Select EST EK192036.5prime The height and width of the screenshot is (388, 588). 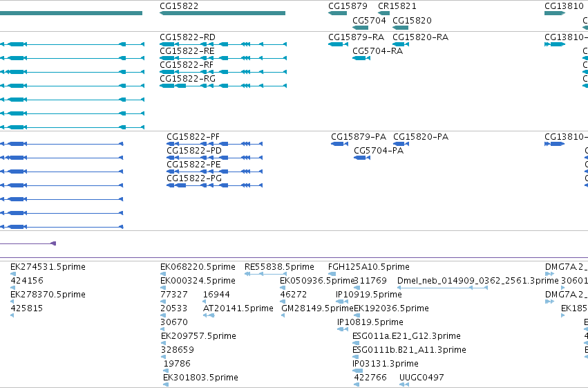click(x=357, y=315)
